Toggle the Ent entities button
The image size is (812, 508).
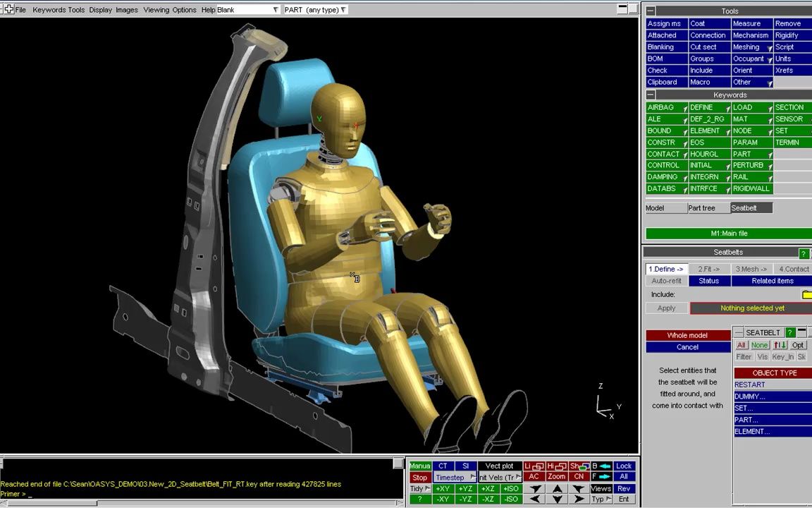(x=624, y=500)
